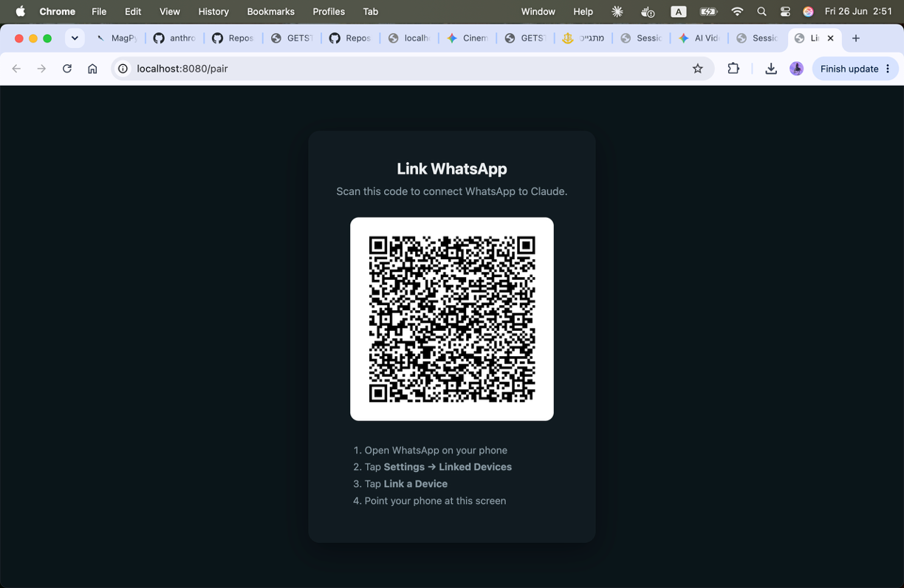Switch to the Cinem tab
904x588 pixels.
click(x=468, y=38)
